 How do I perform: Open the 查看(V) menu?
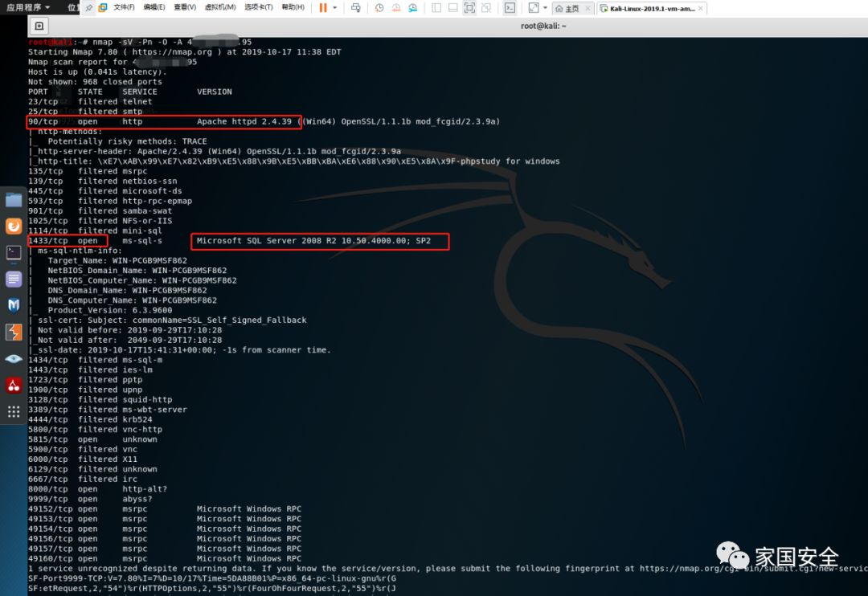(185, 7)
